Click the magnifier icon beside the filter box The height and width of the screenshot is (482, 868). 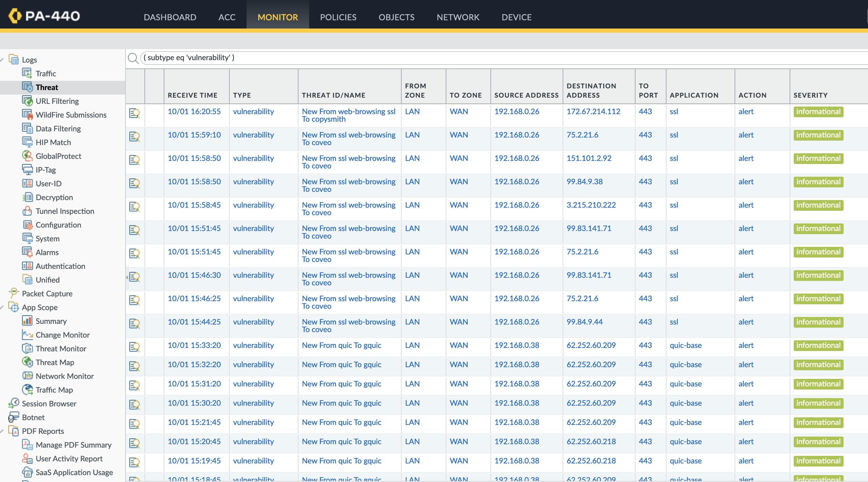point(133,58)
